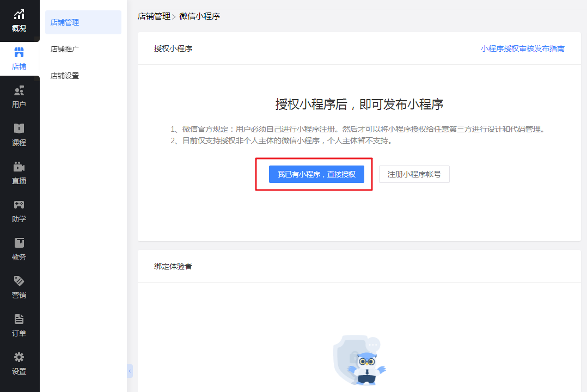This screenshot has width=587, height=392.
Task: Click the 我已有小程序，直接授权 button
Action: point(316,174)
